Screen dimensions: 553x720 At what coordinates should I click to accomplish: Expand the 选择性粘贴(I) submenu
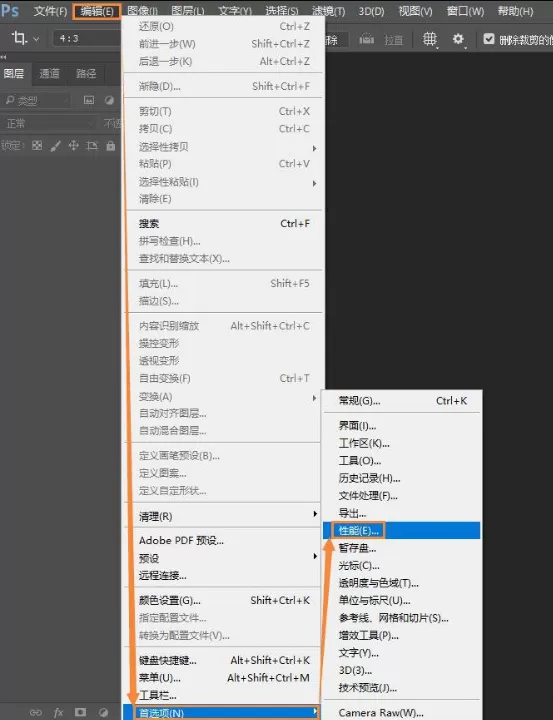tap(223, 182)
